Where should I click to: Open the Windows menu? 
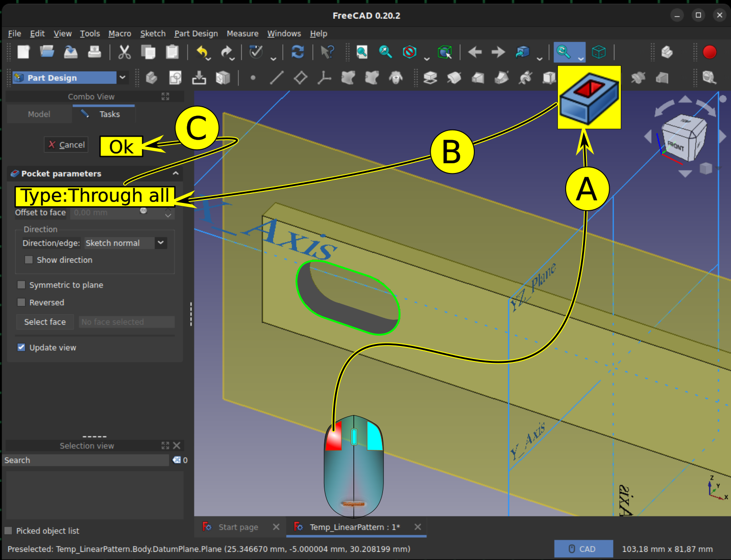point(284,33)
